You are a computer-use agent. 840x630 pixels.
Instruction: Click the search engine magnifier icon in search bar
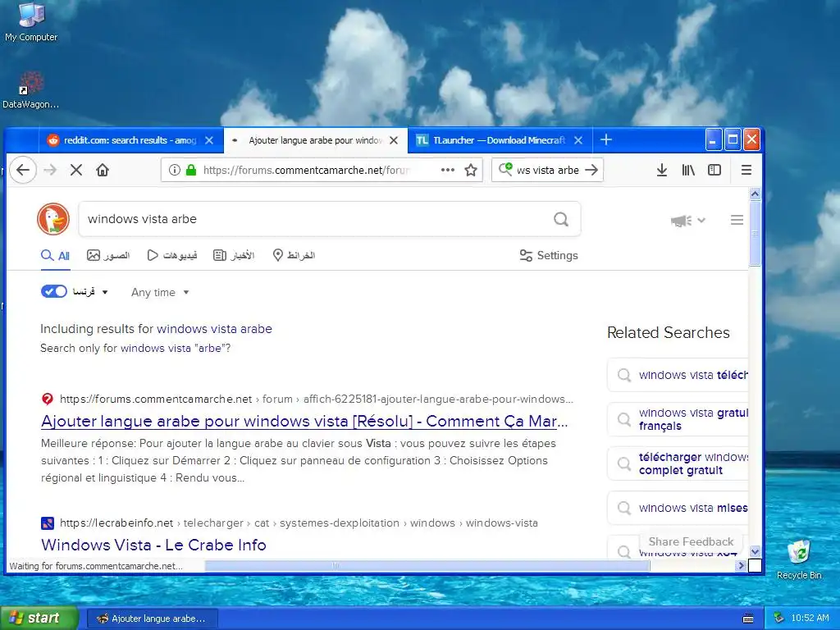tap(505, 169)
